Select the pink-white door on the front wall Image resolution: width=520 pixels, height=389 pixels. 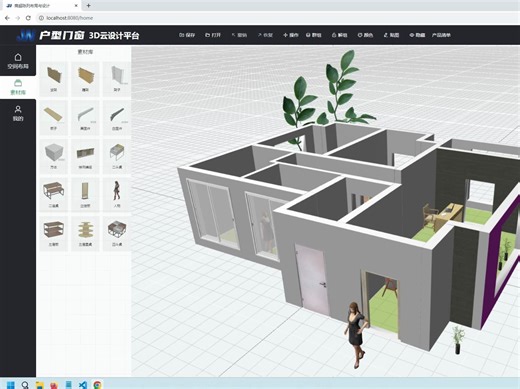click(x=312, y=280)
